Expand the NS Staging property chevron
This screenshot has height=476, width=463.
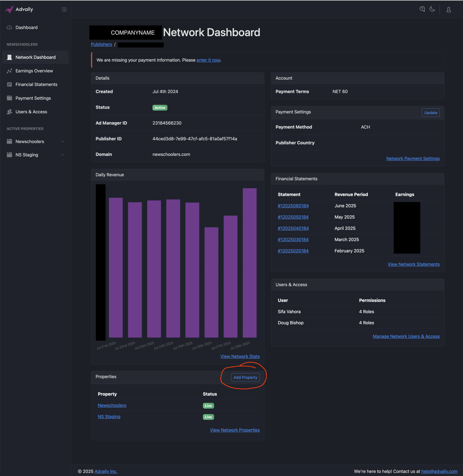[63, 155]
